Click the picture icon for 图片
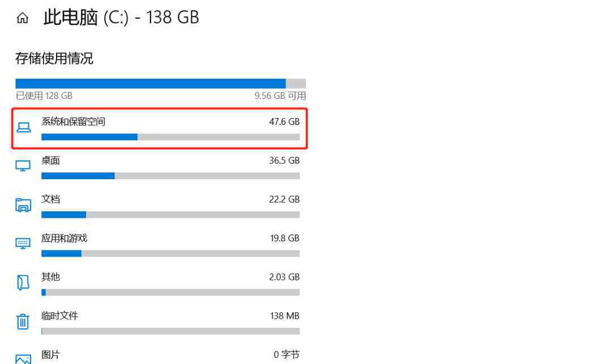The width and height of the screenshot is (611, 364). [23, 359]
